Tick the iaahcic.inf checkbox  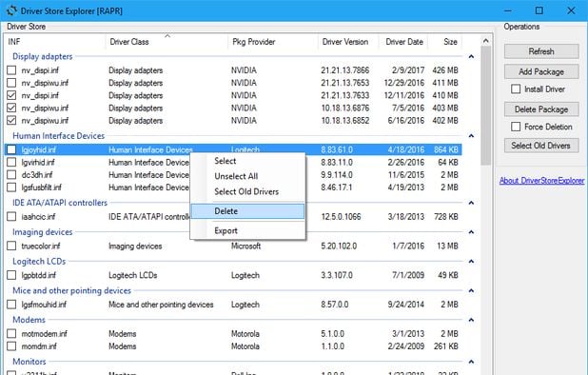tap(11, 216)
